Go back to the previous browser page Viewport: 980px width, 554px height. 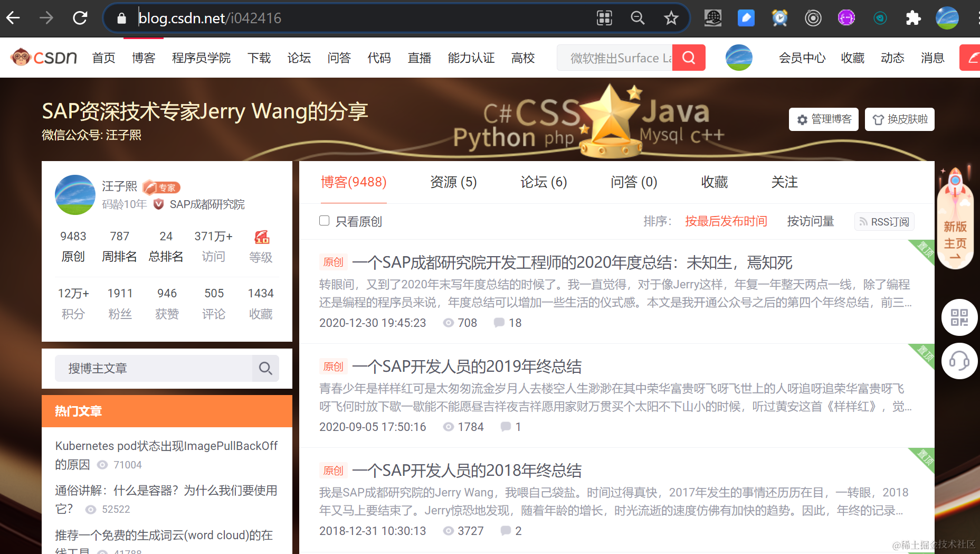tap(13, 18)
